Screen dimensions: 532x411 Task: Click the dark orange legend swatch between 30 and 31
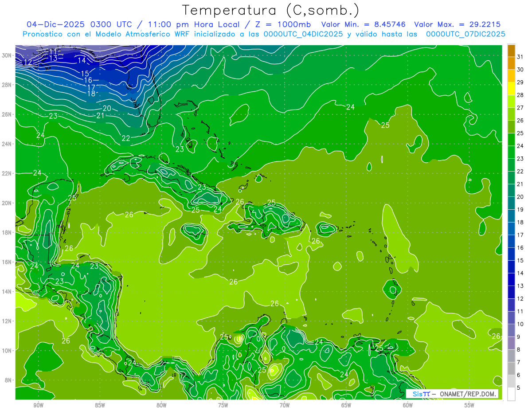click(512, 63)
